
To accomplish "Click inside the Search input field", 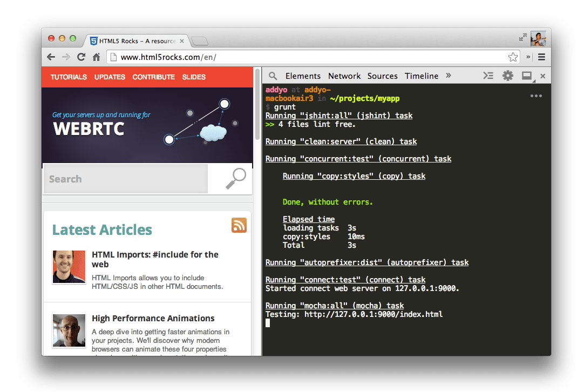I will point(124,179).
